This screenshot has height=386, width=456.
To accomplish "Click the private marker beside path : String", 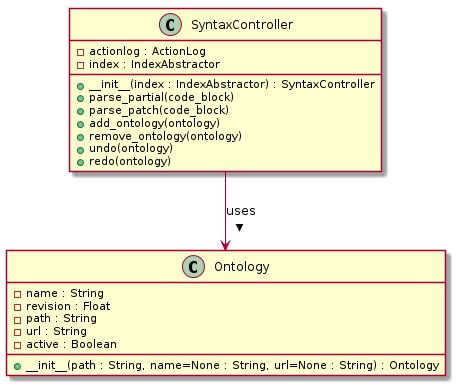I will click(x=18, y=320).
